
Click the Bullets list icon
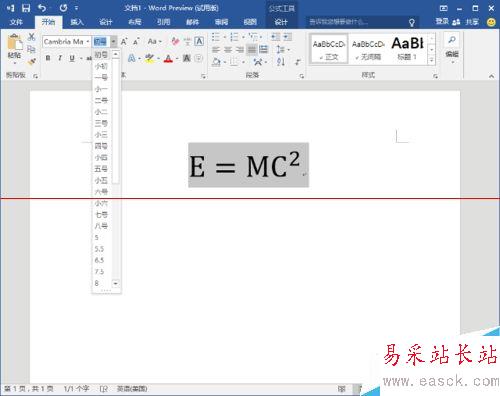[x=216, y=37]
